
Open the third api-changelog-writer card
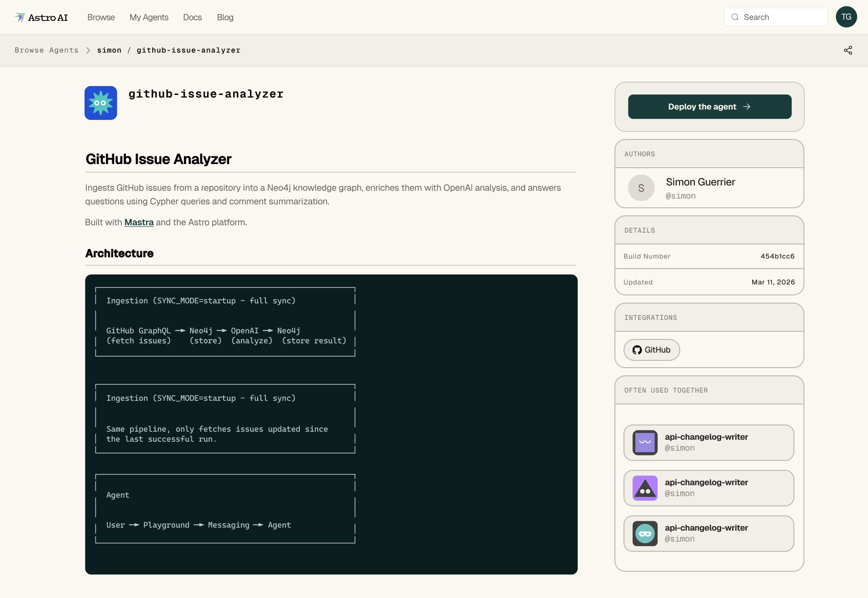click(x=708, y=533)
